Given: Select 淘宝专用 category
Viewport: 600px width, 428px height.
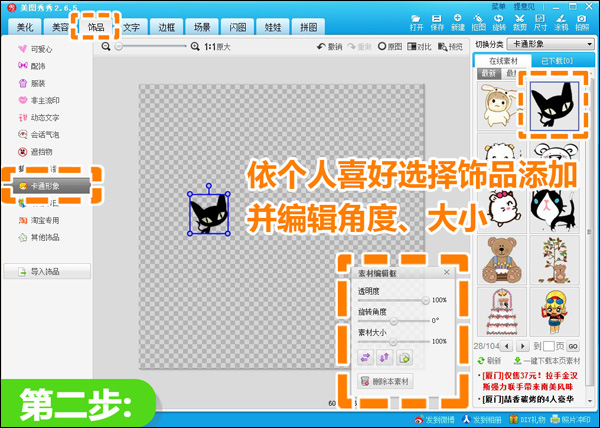Looking at the screenshot, I should 39,220.
